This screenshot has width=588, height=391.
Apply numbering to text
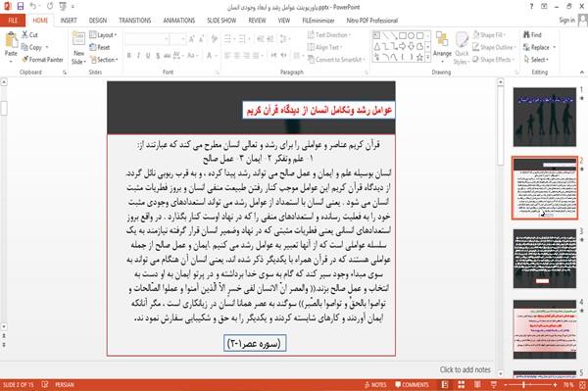click(243, 38)
